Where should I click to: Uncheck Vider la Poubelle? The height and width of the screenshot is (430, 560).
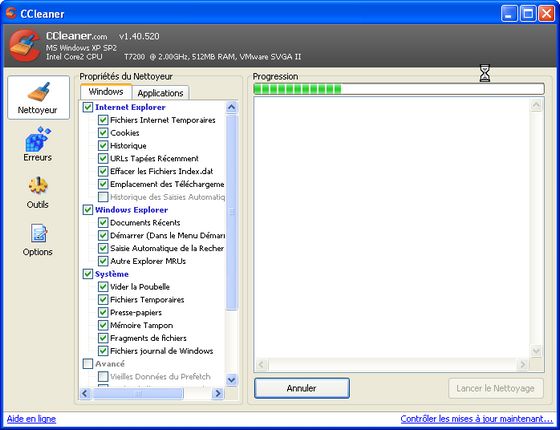[103, 287]
